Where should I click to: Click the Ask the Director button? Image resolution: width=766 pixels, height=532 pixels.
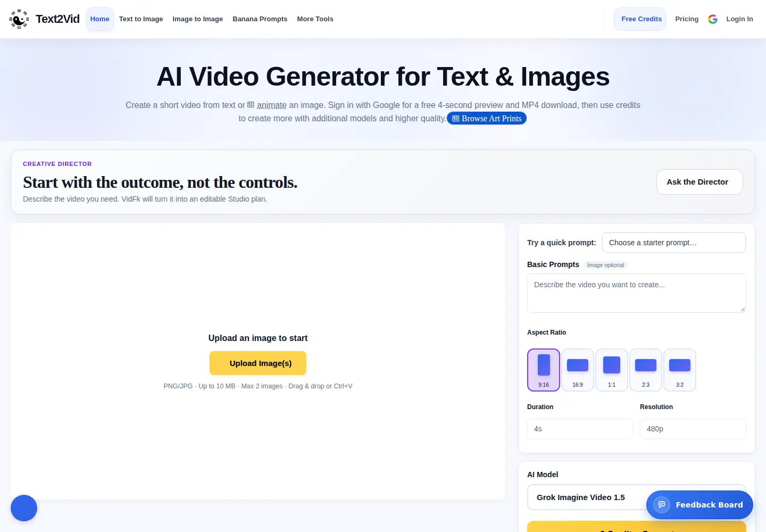point(700,182)
